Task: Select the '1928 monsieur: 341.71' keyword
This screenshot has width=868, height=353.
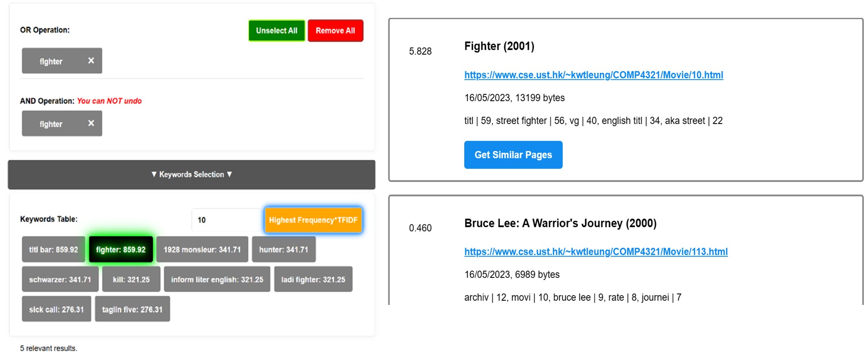Action: tap(202, 250)
